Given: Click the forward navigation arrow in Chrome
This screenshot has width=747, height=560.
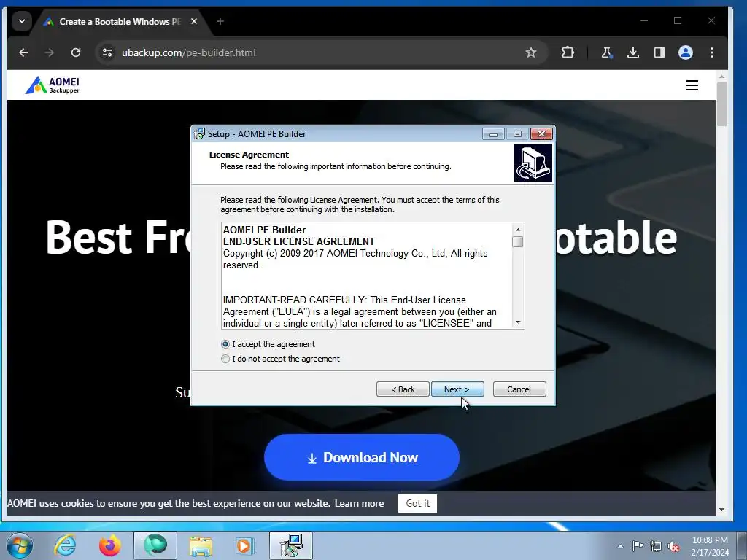Looking at the screenshot, I should (49, 52).
